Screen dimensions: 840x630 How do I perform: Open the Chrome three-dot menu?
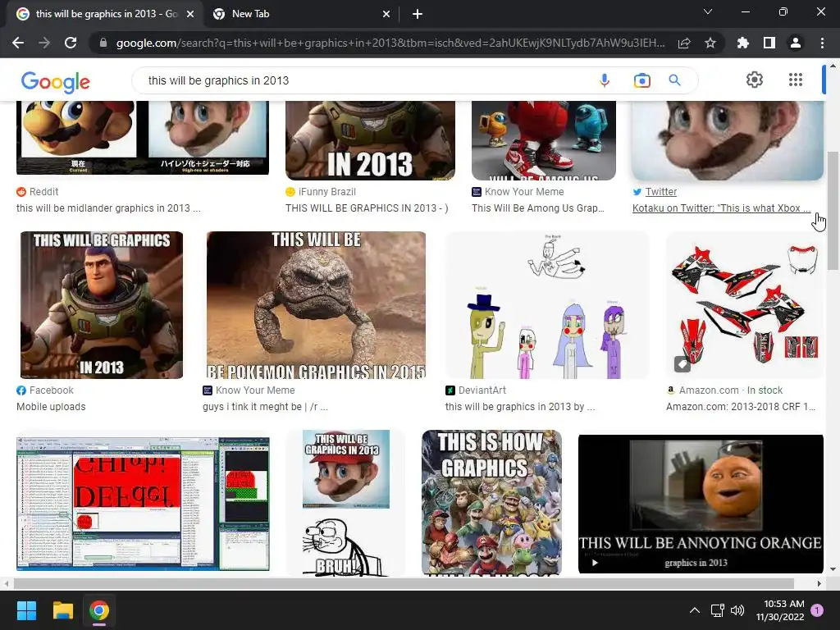tap(822, 43)
